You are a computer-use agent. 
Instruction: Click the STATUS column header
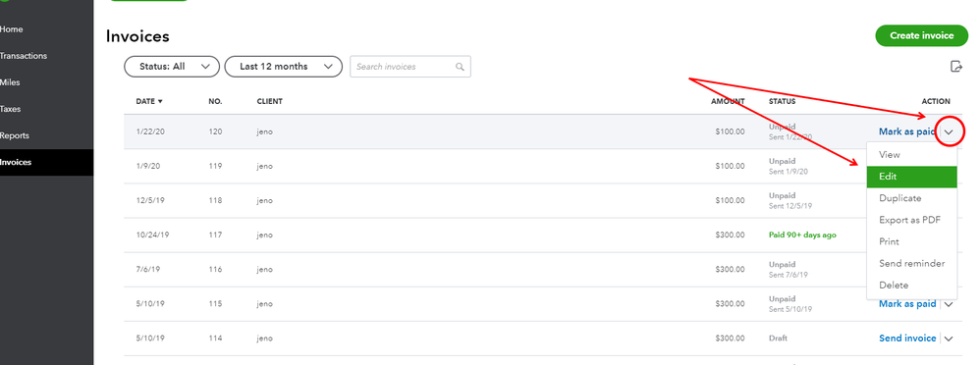(782, 101)
